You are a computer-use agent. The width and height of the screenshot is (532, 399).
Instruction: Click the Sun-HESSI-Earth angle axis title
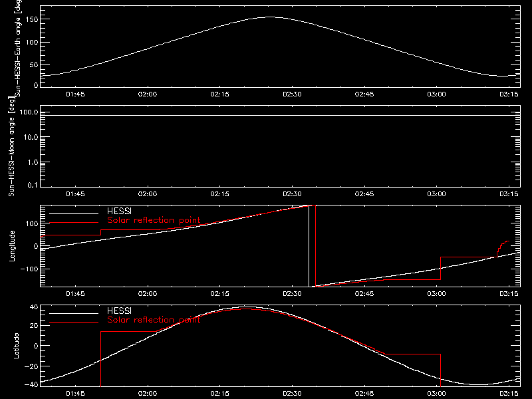point(18,49)
